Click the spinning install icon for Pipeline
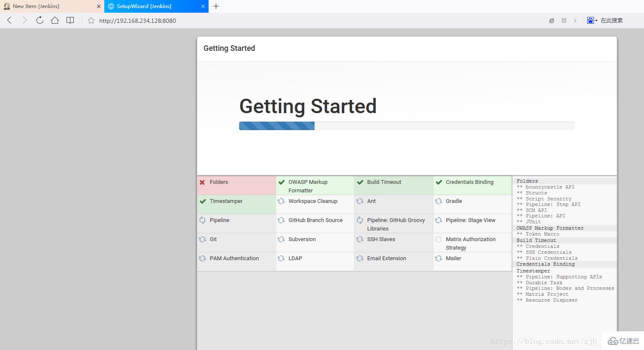Screen dimensions: 644x350 click(203, 220)
